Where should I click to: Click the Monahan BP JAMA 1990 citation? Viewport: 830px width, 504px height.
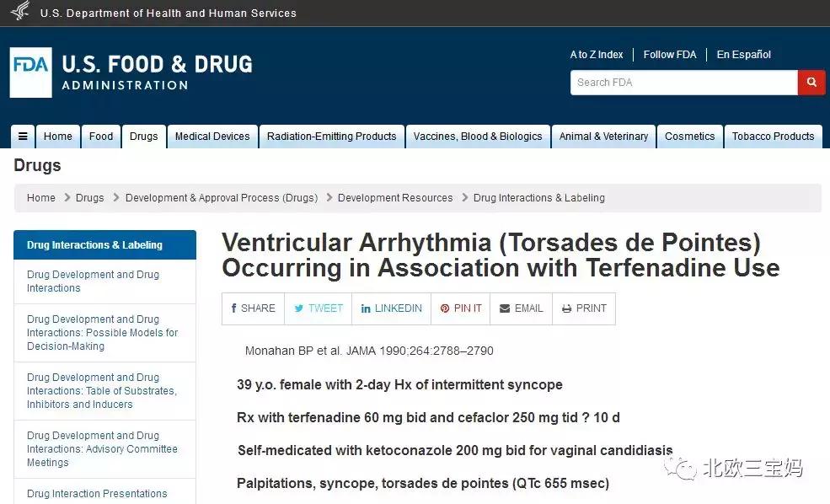369,351
